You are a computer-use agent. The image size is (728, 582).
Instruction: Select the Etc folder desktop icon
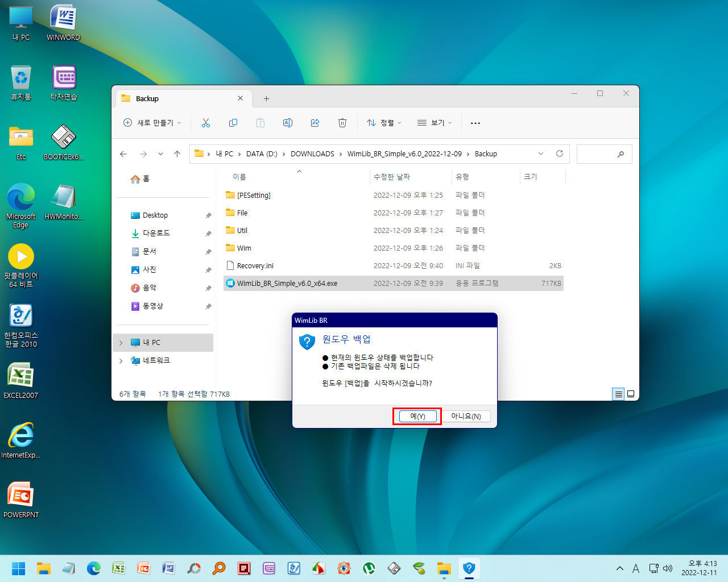click(21, 143)
